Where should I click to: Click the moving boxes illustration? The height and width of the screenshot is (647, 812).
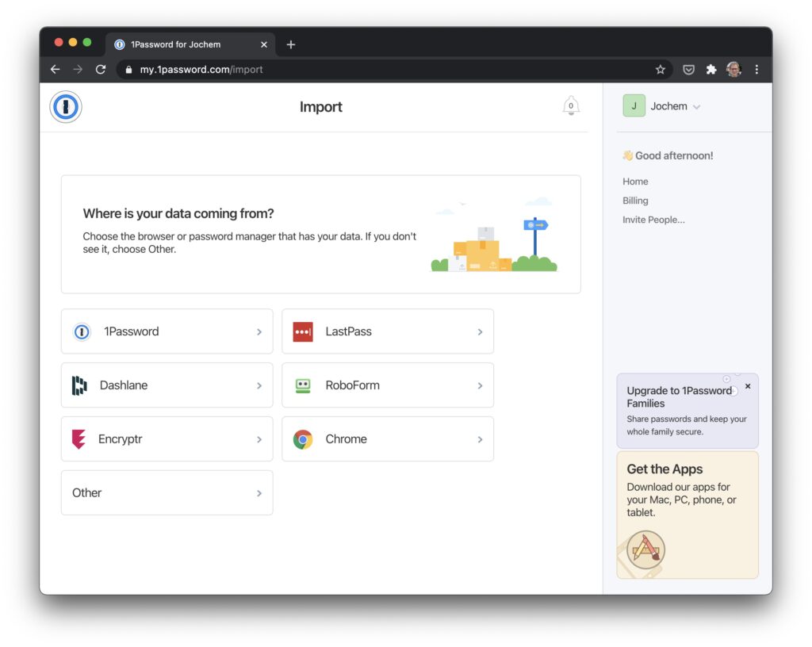[x=494, y=235]
